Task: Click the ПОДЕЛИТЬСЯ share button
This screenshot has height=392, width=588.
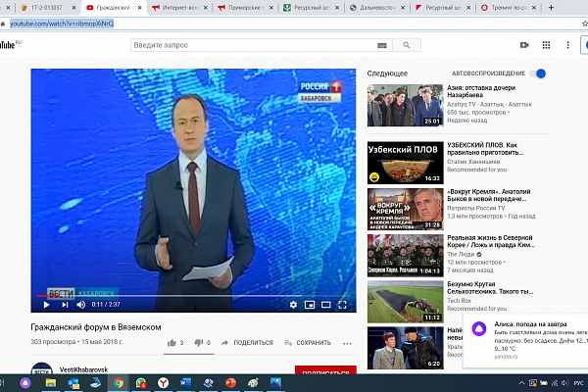Action: tap(247, 342)
